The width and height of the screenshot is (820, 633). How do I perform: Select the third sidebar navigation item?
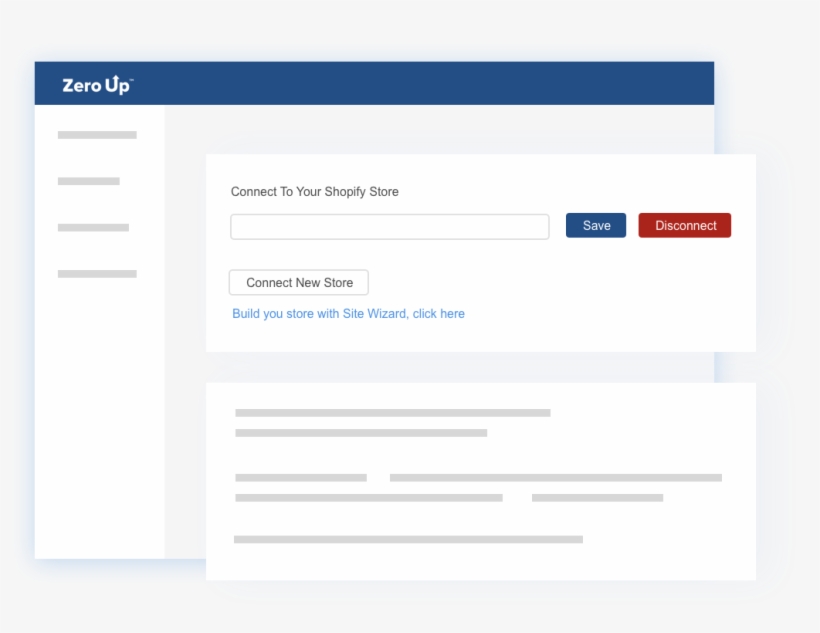96,227
